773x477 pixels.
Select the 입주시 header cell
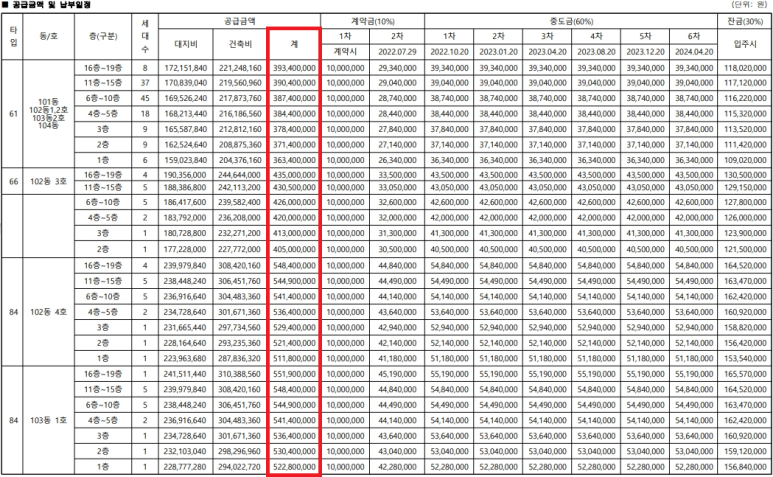click(x=745, y=44)
